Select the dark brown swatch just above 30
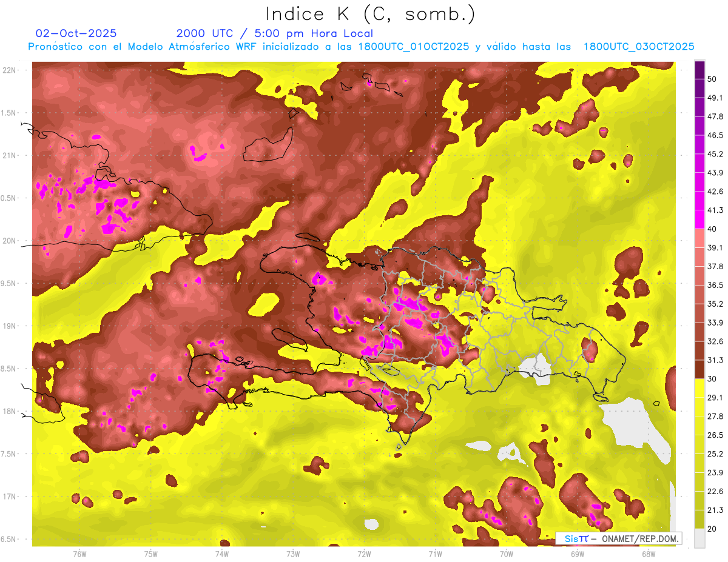Image resolution: width=728 pixels, height=562 pixels. click(x=699, y=369)
